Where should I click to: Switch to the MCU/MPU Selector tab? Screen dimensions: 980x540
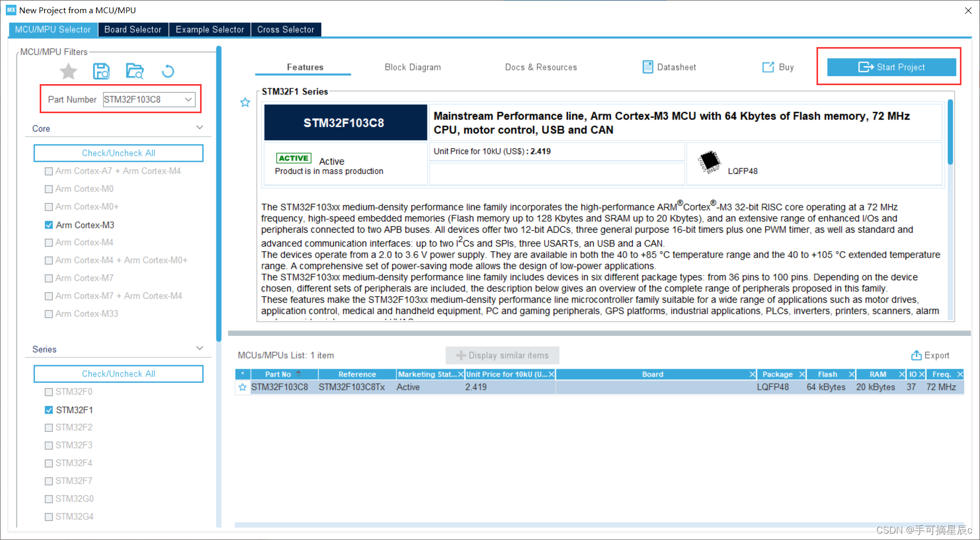point(53,30)
